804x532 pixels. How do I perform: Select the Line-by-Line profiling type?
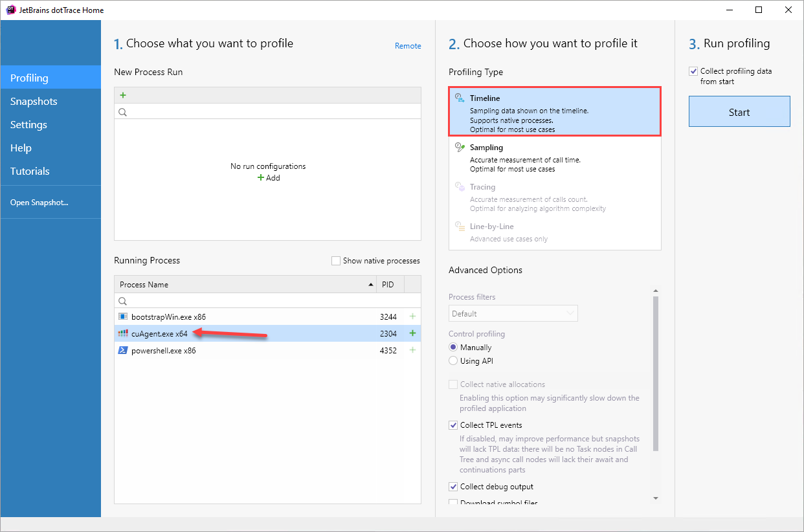pos(555,232)
